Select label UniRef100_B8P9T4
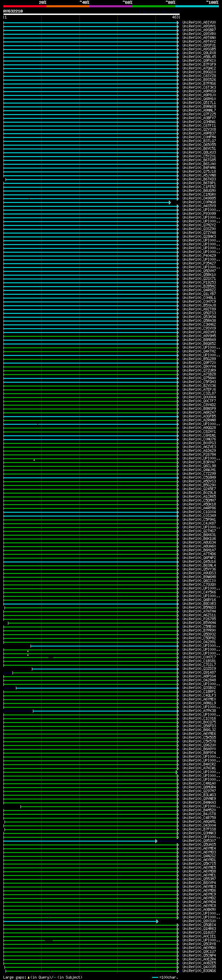Screen dimensions: 222x980 (199, 753)
